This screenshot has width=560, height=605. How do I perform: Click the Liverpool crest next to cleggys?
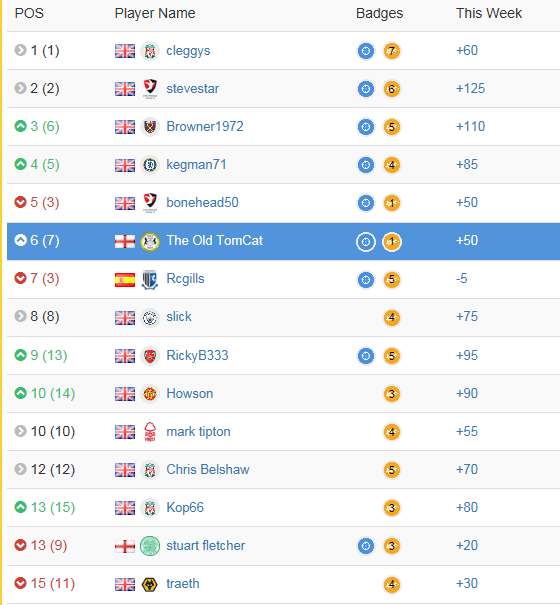(150, 51)
